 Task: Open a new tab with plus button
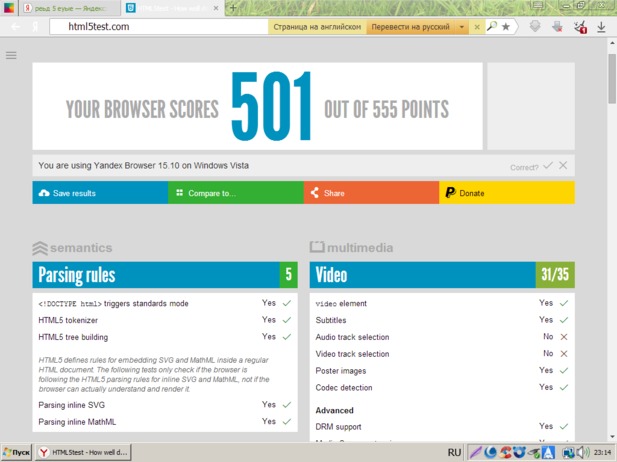click(233, 8)
